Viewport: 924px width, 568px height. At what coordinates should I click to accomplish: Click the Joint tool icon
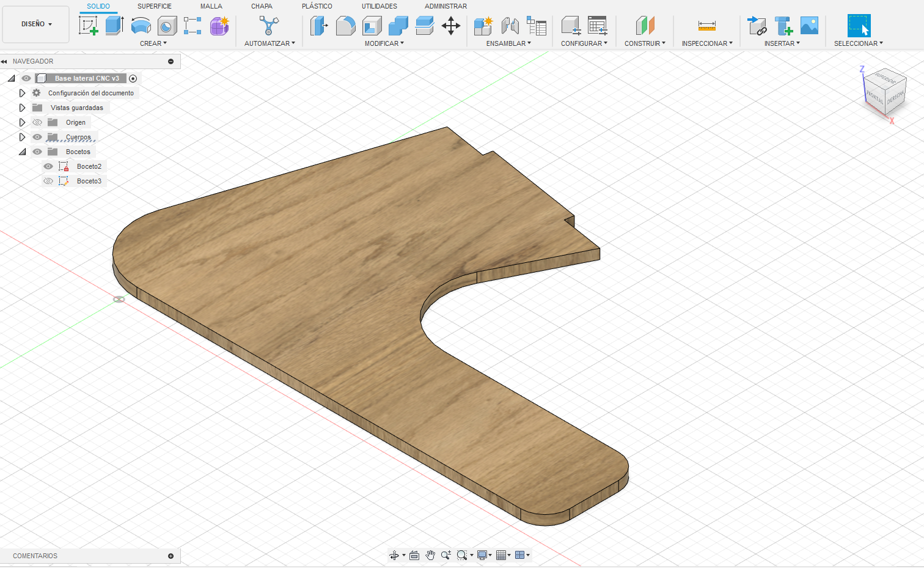(510, 26)
